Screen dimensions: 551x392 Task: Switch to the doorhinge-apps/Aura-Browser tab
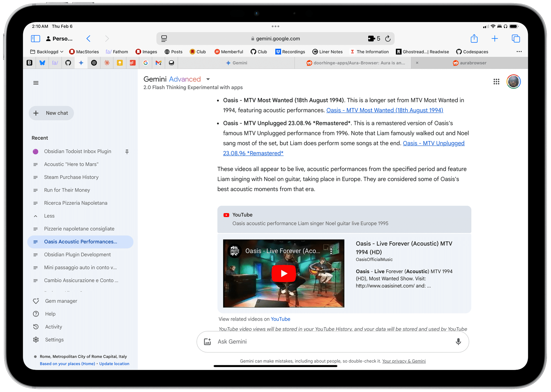tap(353, 63)
